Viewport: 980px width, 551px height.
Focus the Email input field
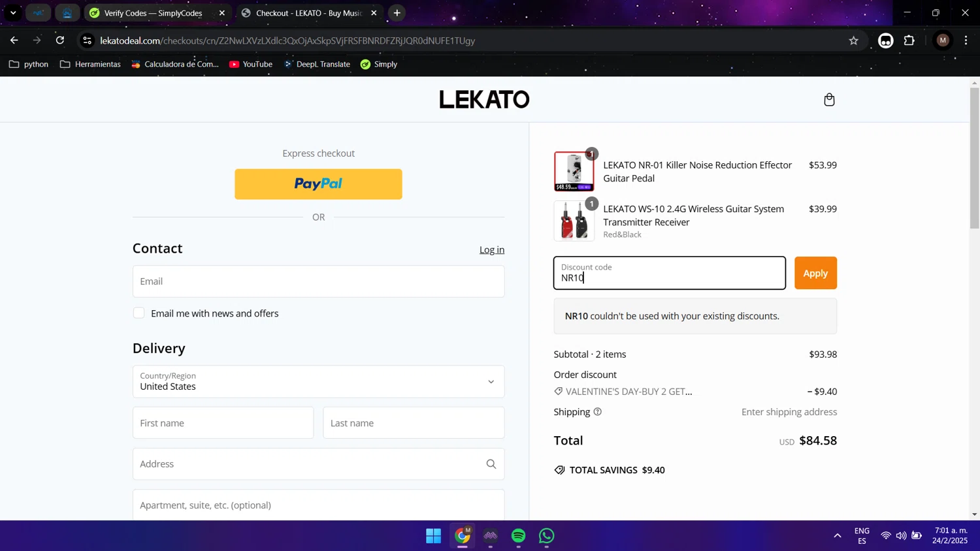[x=318, y=281]
